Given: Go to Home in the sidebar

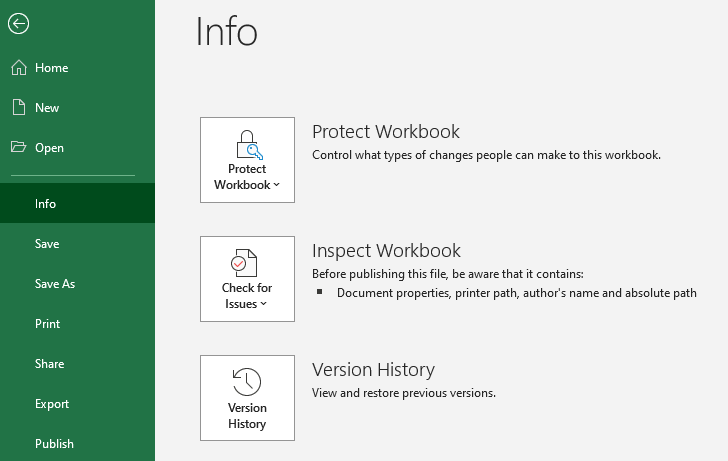Looking at the screenshot, I should pos(78,68).
